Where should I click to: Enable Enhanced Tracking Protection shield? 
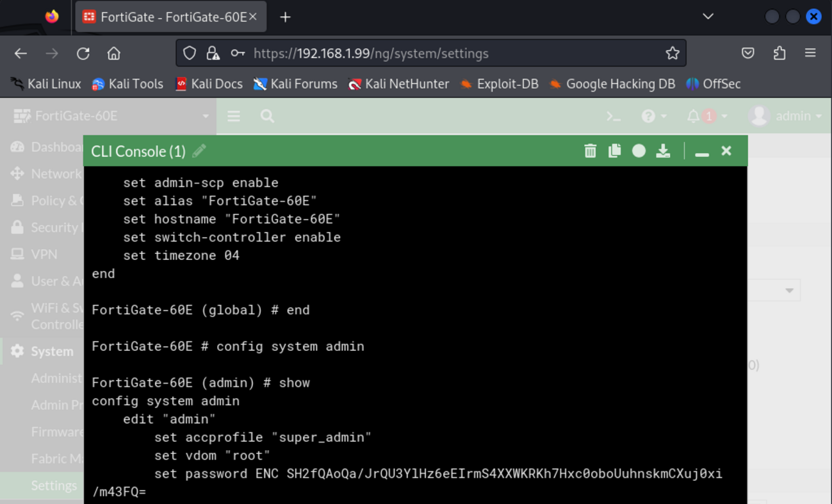190,54
